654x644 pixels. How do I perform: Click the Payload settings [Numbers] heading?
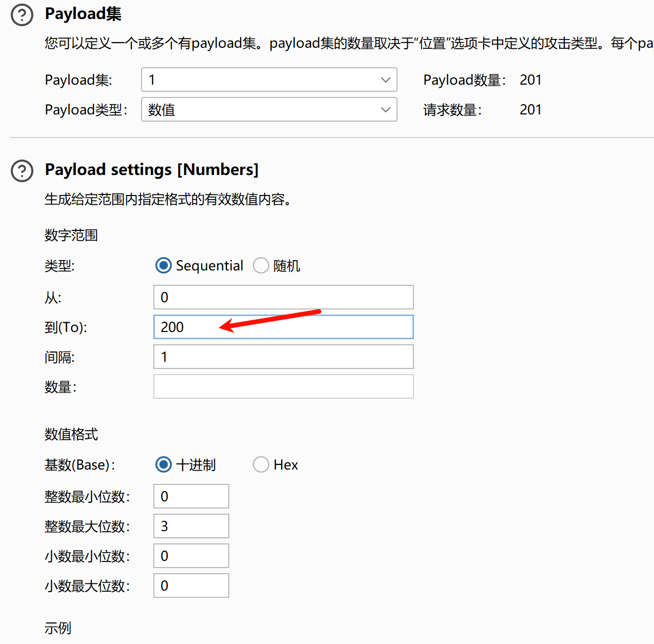(152, 169)
